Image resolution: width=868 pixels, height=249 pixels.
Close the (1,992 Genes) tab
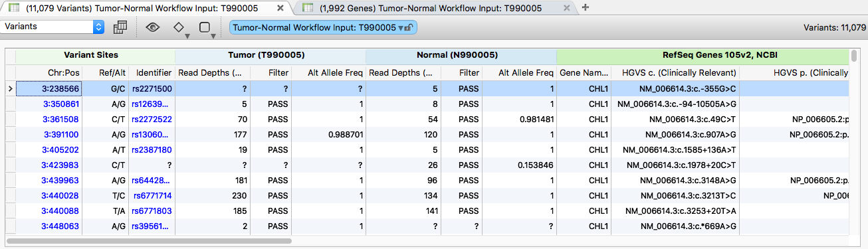coord(567,9)
